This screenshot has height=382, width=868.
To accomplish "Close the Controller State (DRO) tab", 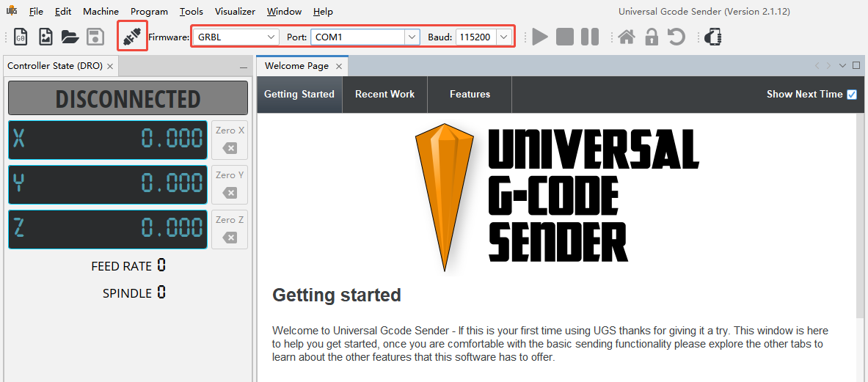I will (110, 66).
